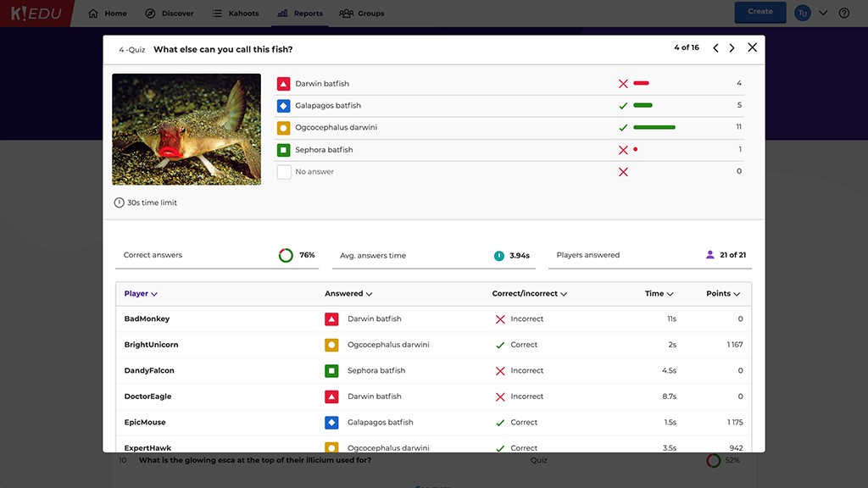The height and width of the screenshot is (488, 868).
Task: Switch to the Groups tab
Action: click(362, 14)
